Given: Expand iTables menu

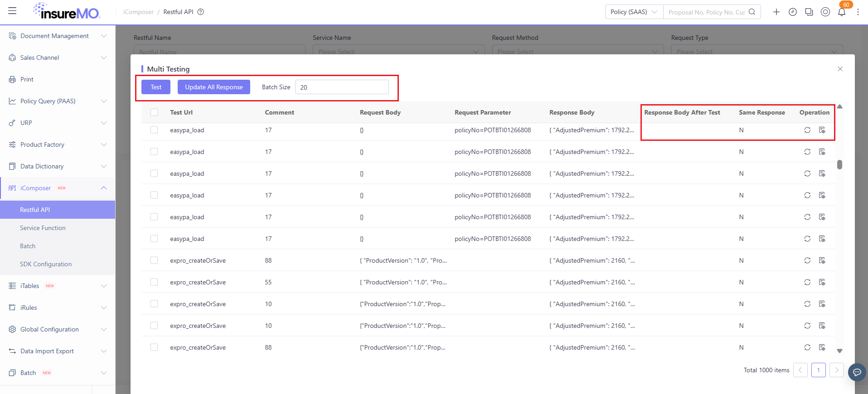Looking at the screenshot, I should coord(58,286).
